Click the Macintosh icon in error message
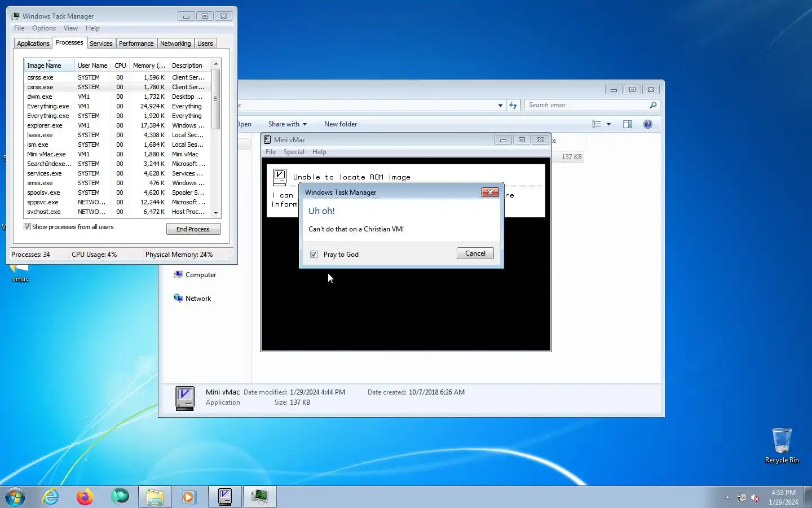 (x=280, y=177)
